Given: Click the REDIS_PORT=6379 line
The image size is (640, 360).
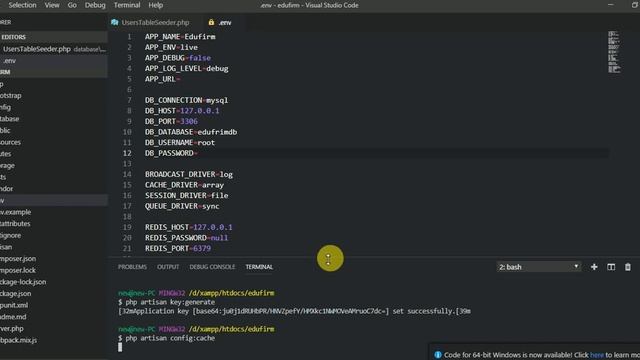Looking at the screenshot, I should [178, 248].
